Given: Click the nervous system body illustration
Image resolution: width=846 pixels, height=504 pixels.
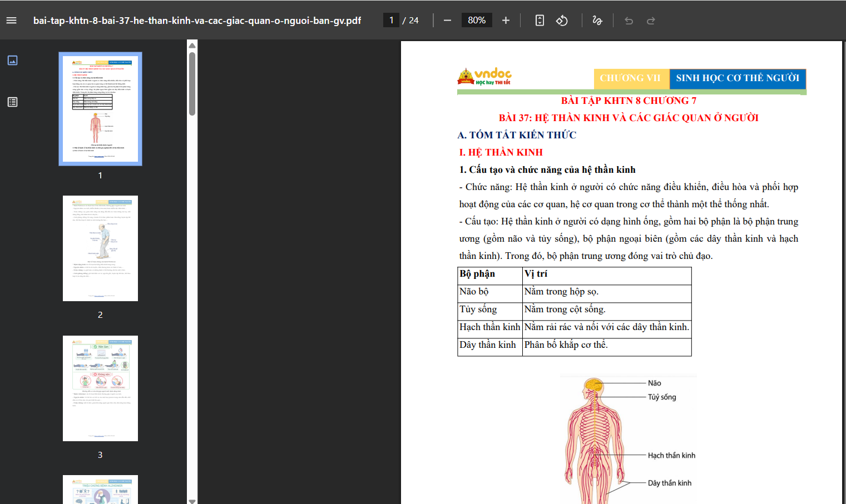Looking at the screenshot, I should (596, 441).
